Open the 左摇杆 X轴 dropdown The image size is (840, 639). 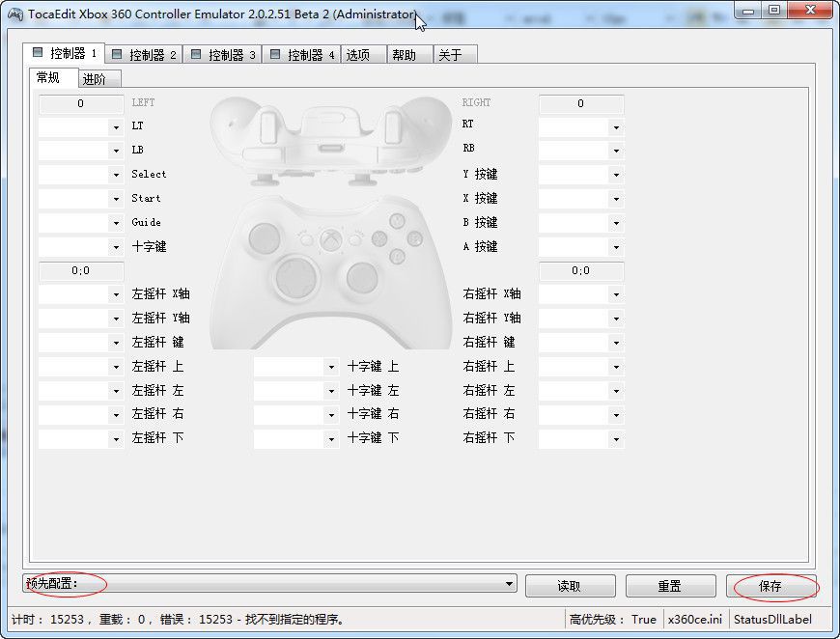point(81,294)
